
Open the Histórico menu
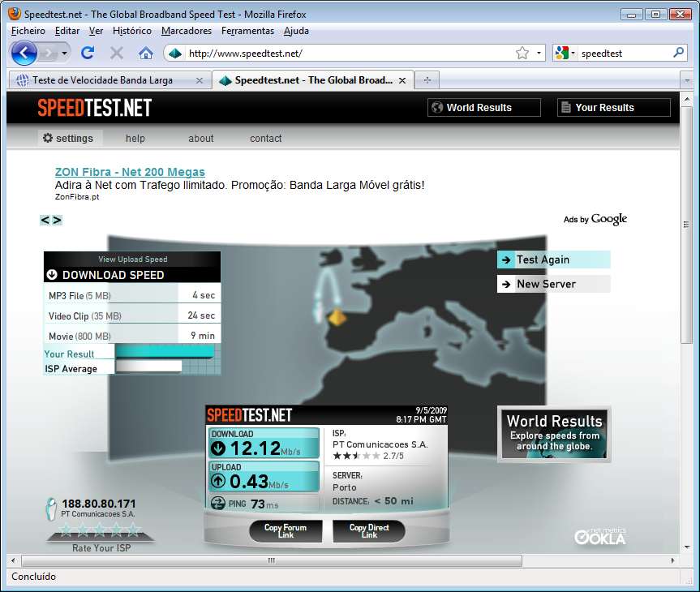[x=132, y=31]
